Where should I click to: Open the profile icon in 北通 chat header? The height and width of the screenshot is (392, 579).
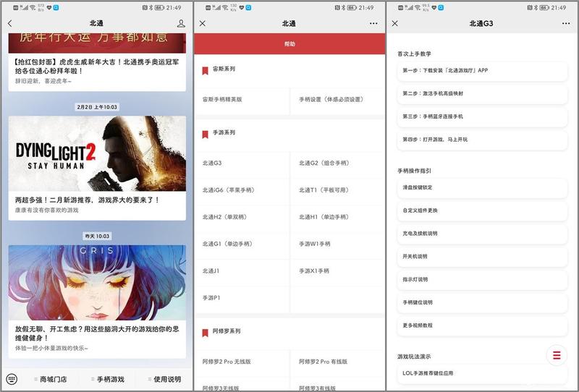(x=181, y=23)
